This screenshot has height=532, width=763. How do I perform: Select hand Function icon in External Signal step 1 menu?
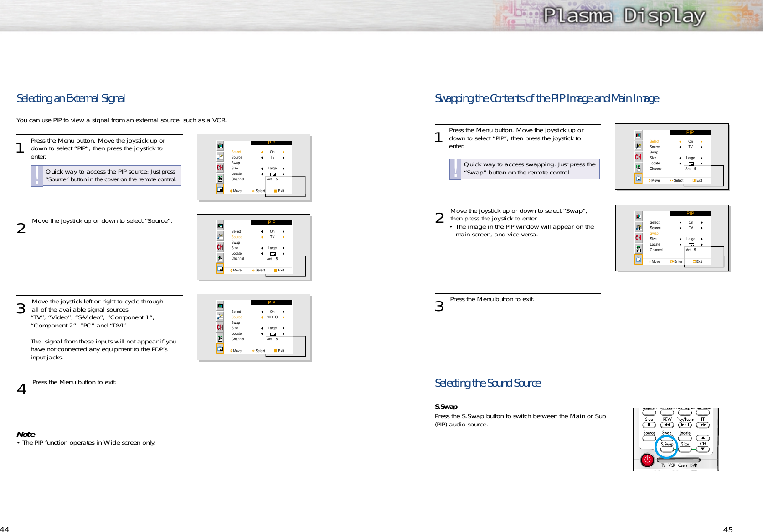click(220, 179)
